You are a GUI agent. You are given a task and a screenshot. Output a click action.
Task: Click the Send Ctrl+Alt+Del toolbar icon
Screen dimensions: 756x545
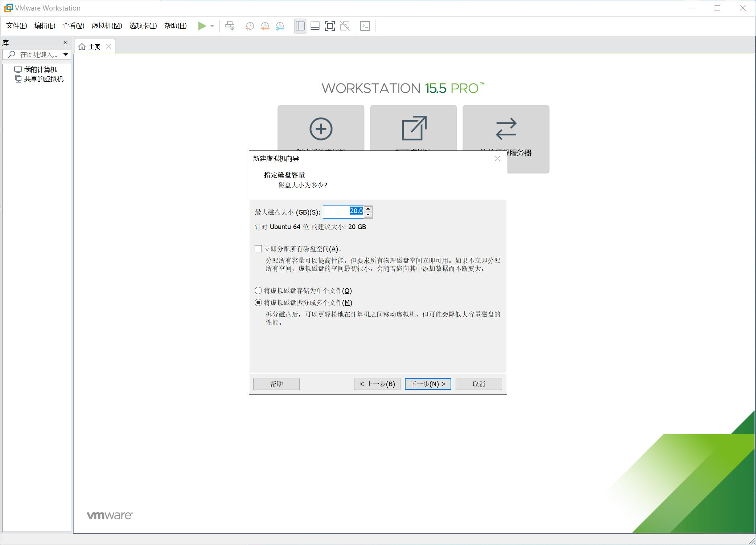(x=230, y=26)
